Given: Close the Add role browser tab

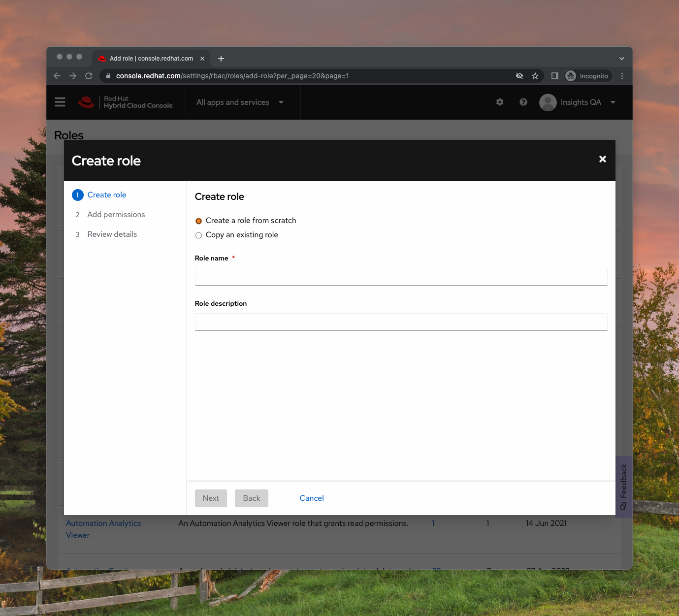Looking at the screenshot, I should click(x=202, y=59).
